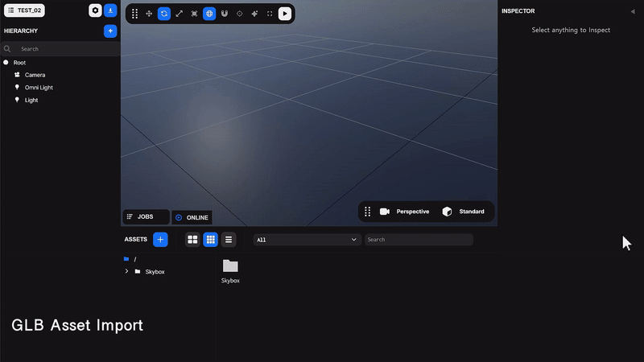Add a new asset with plus button
The height and width of the screenshot is (362, 644).
160,240
